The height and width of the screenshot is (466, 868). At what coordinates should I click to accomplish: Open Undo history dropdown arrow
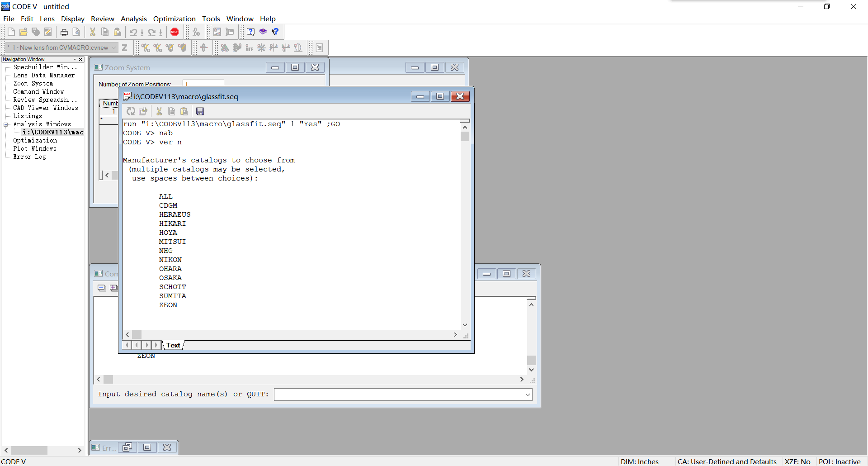(x=142, y=33)
